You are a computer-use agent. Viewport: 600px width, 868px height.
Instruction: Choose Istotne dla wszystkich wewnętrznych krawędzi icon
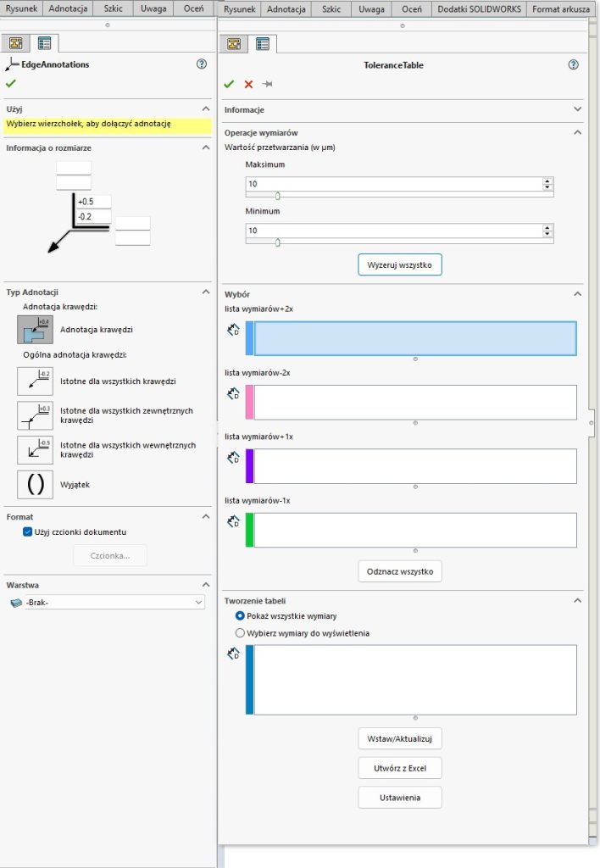35,450
